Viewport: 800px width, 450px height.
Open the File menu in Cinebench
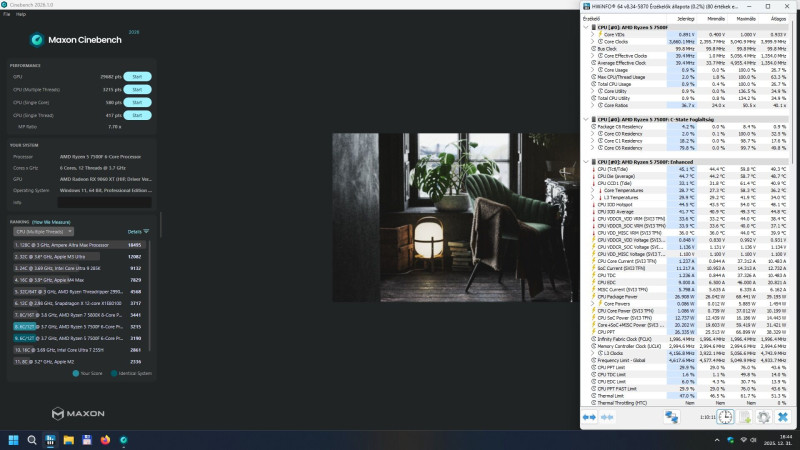pos(7,14)
